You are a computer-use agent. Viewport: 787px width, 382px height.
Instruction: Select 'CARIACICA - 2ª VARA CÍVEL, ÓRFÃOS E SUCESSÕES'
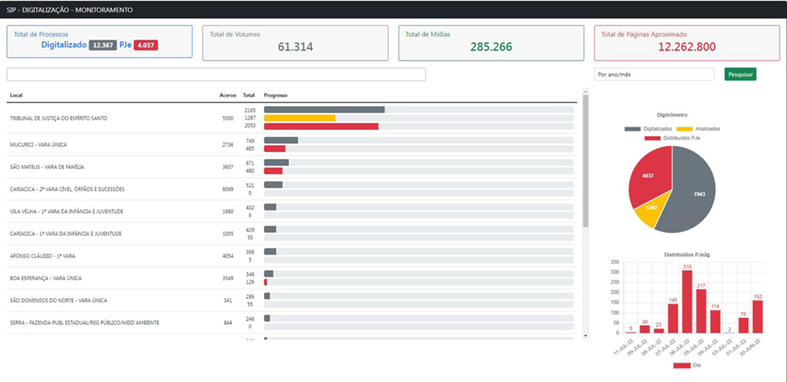coord(67,189)
